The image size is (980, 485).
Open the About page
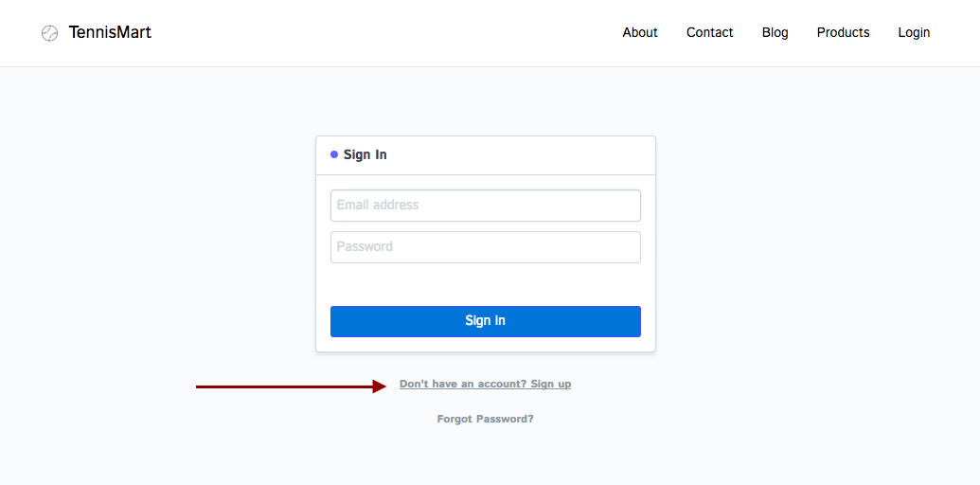(x=640, y=32)
